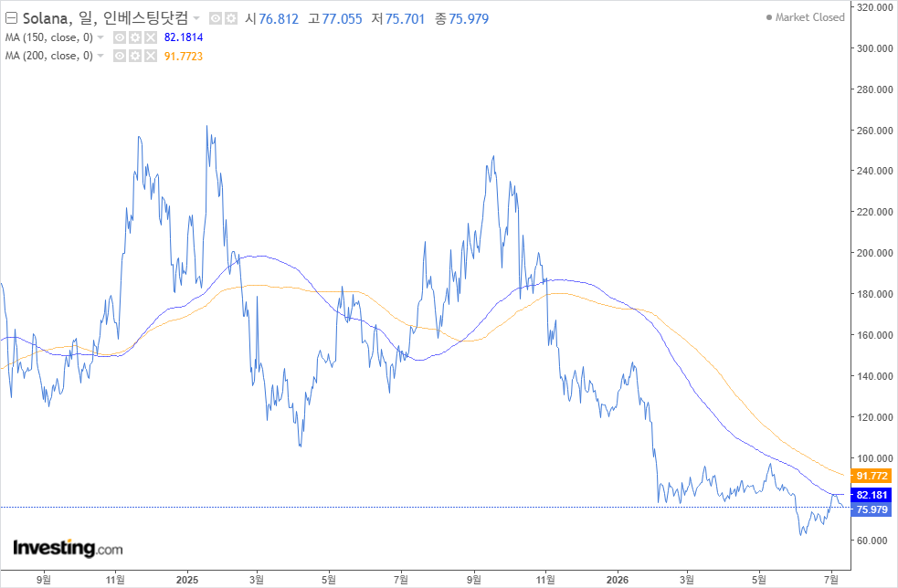Remove the MA 150 indicator
This screenshot has width=898, height=588.
[150, 37]
